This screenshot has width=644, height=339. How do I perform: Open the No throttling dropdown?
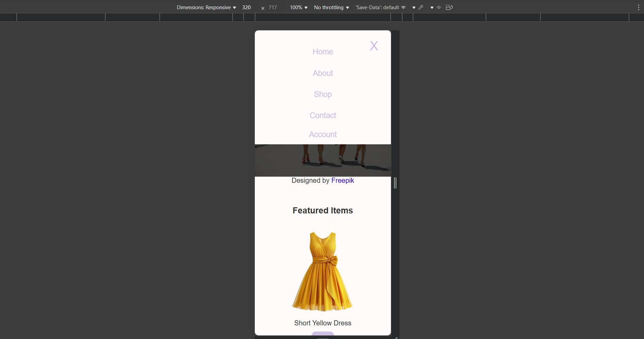click(331, 7)
